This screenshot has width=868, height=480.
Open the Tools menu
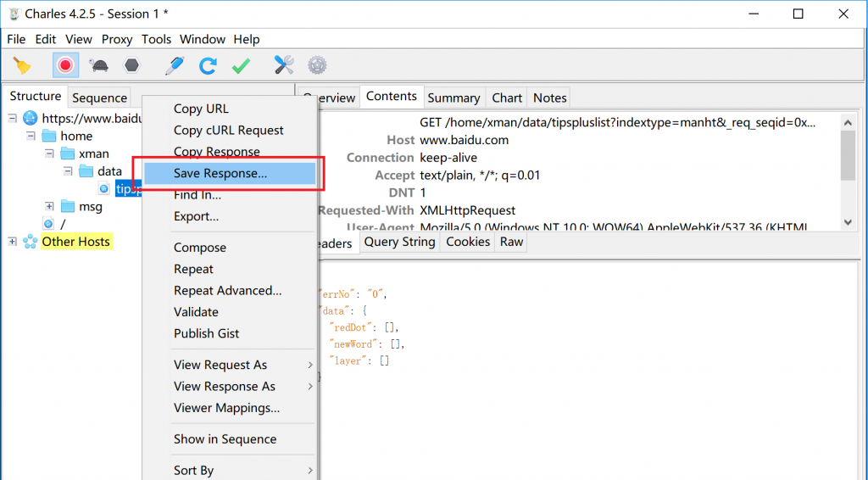click(x=156, y=39)
